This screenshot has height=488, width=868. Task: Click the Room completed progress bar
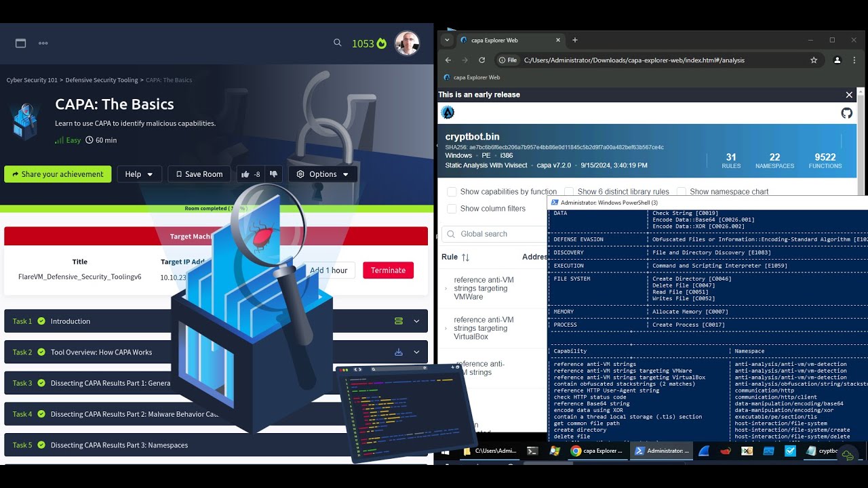216,209
